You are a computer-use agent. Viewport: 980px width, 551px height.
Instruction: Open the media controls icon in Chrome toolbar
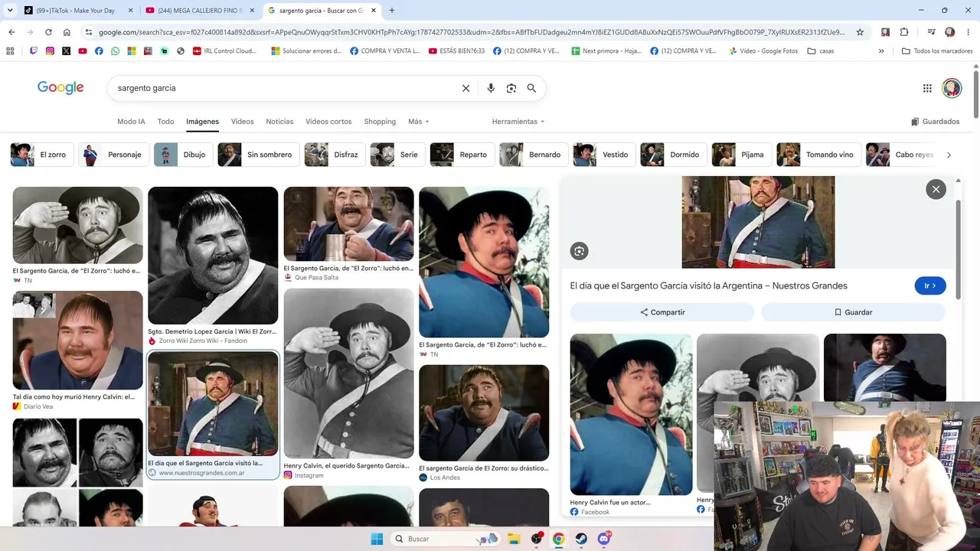(931, 32)
